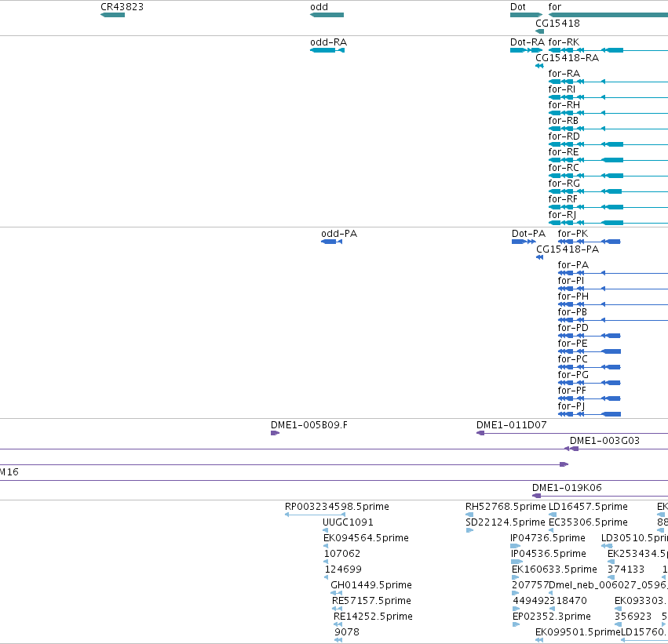Screen dimensions: 668x644
Task: Open the for-PB protein label
Action: coord(572,312)
